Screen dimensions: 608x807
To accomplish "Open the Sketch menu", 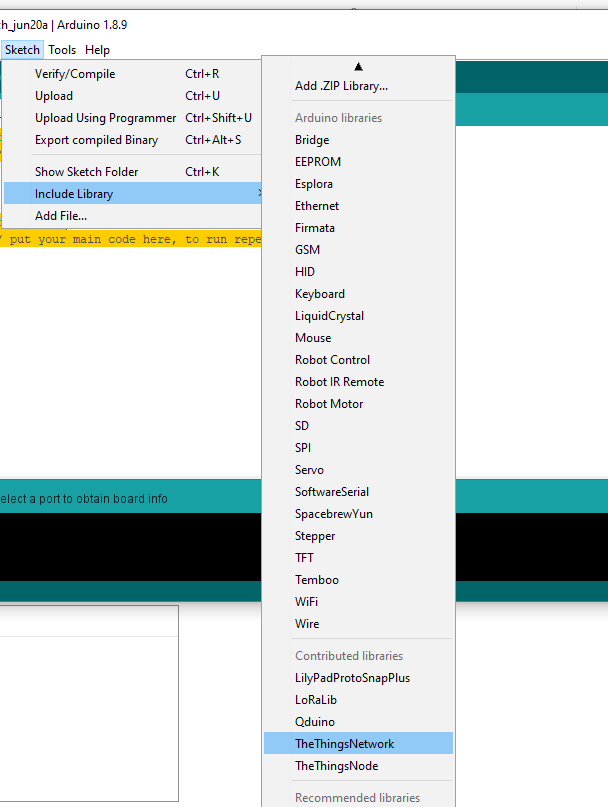I will click(x=22, y=50).
